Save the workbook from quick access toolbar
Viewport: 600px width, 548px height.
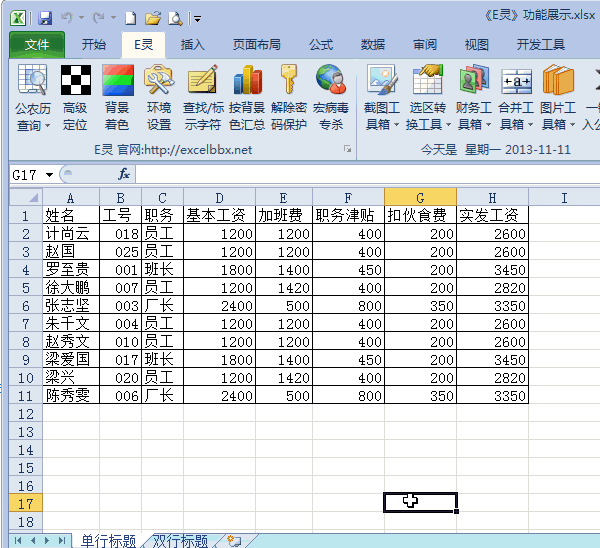click(x=45, y=18)
